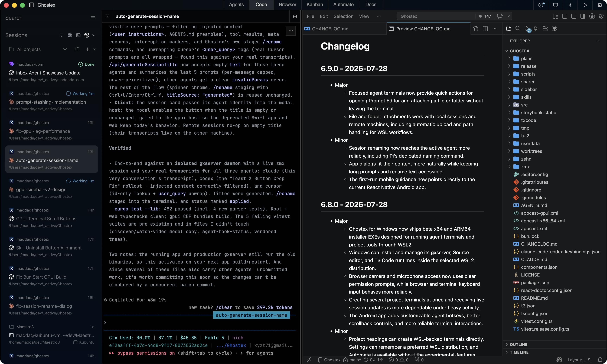Open the agent chooser chevron beside Sessions

click(x=94, y=35)
